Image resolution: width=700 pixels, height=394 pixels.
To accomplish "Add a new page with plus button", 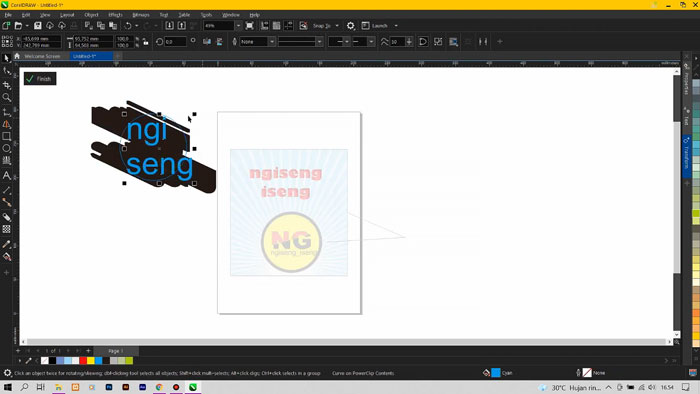I will [x=88, y=351].
